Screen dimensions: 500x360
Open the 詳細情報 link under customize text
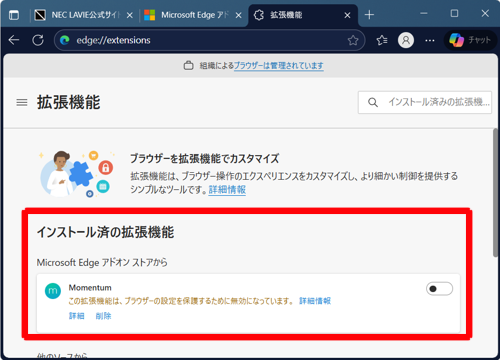(x=227, y=190)
